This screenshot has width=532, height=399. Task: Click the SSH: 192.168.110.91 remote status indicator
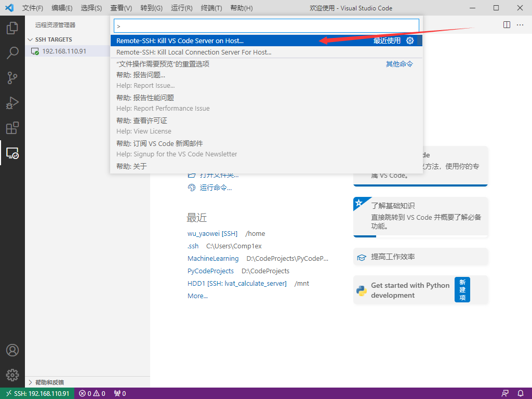[37, 393]
